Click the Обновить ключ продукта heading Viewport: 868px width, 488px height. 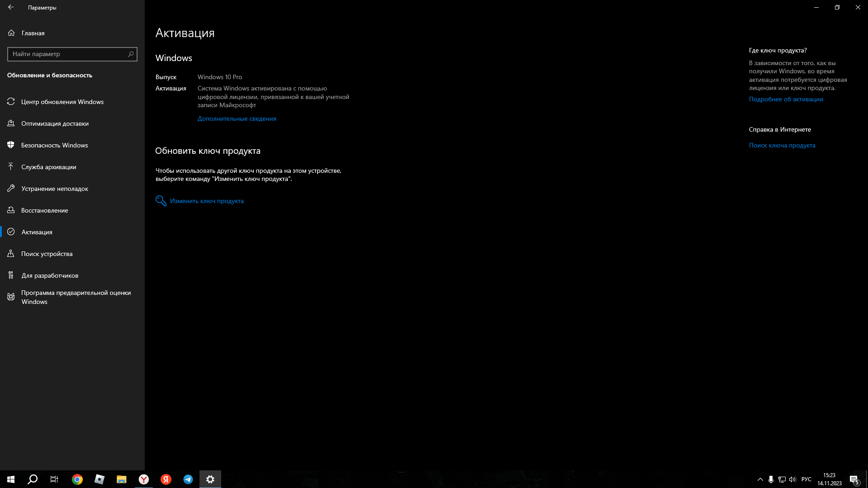click(208, 151)
